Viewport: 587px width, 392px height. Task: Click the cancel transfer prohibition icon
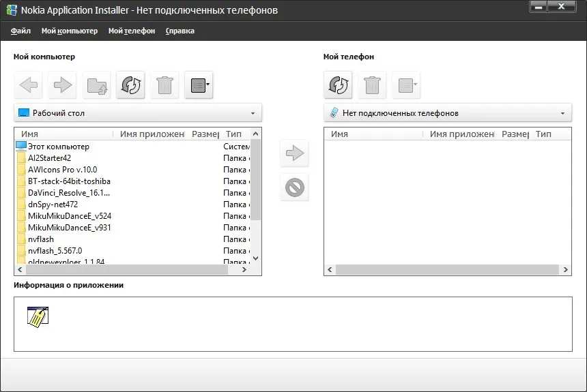295,187
